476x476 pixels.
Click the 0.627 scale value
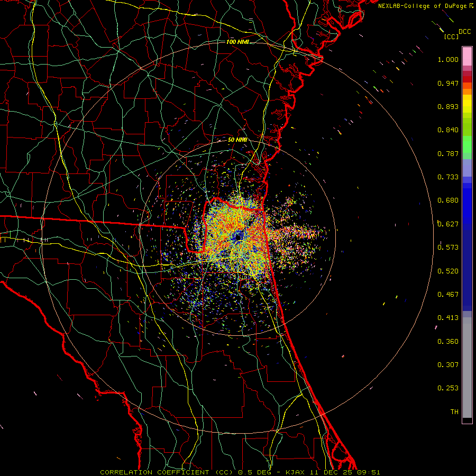pos(448,224)
